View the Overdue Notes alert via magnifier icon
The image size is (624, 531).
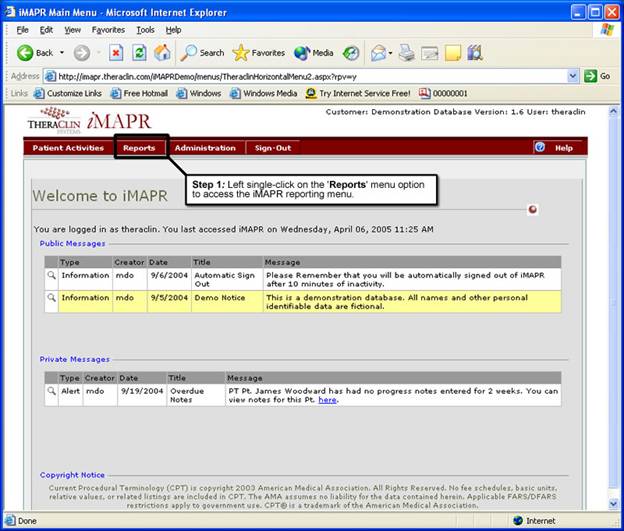(x=51, y=391)
